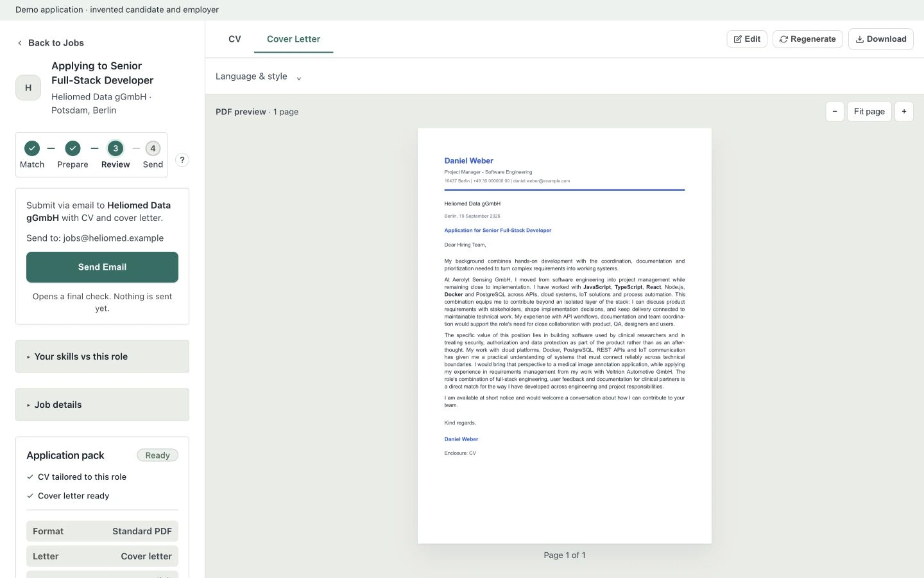Click the cover letter PDF page preview
This screenshot has height=578, width=924.
tap(565, 336)
